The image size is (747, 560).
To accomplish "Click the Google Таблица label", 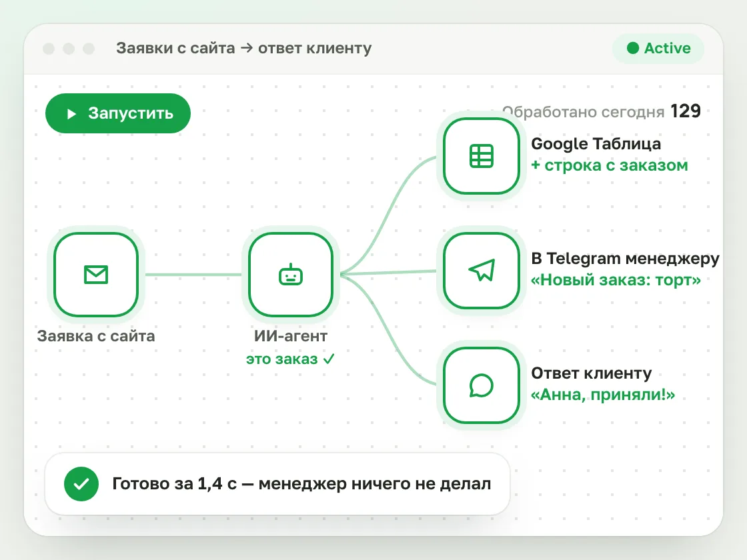I will [596, 144].
